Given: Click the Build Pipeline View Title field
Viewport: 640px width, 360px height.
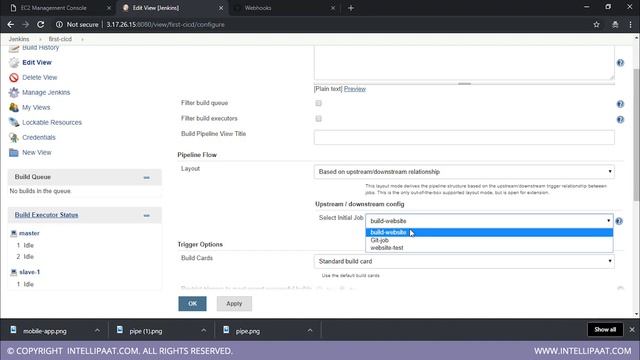Looking at the screenshot, I should (464, 138).
